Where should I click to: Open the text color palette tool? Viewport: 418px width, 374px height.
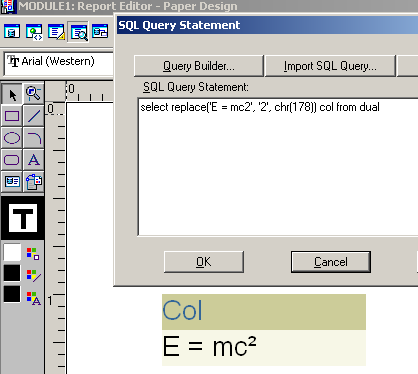(33, 298)
